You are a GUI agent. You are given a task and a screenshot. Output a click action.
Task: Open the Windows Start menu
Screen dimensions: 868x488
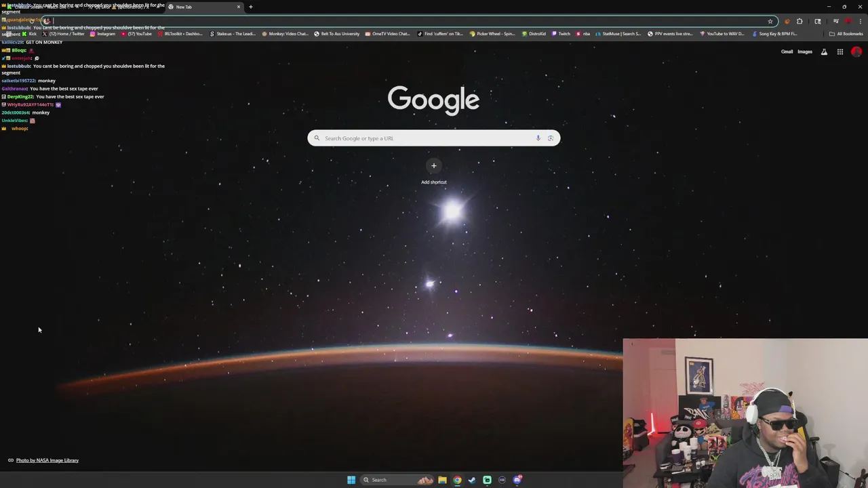tap(351, 480)
